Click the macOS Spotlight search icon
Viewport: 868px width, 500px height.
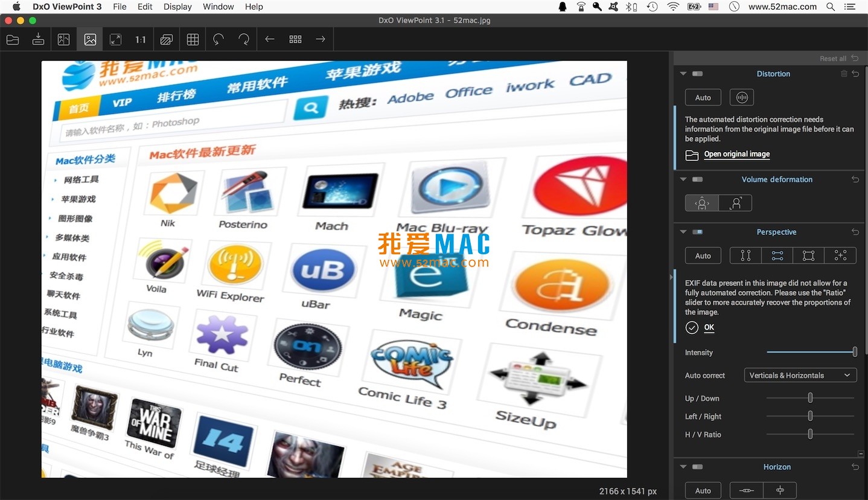point(831,7)
